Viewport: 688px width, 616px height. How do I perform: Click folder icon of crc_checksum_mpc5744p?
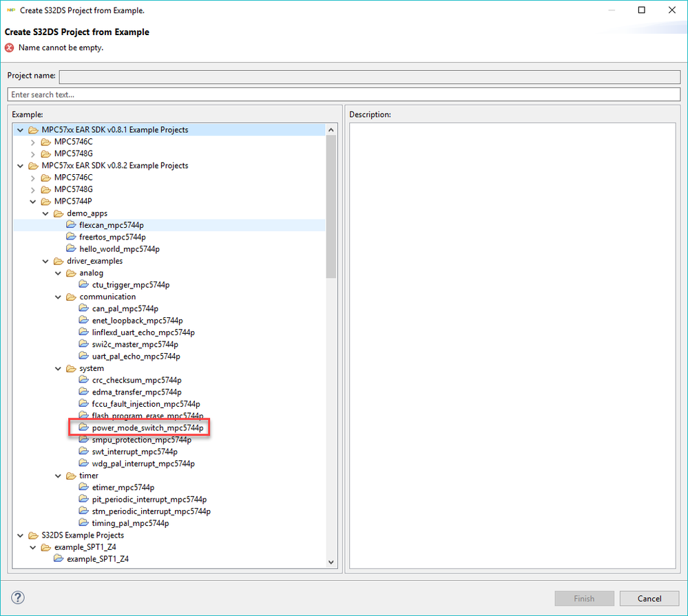point(84,379)
